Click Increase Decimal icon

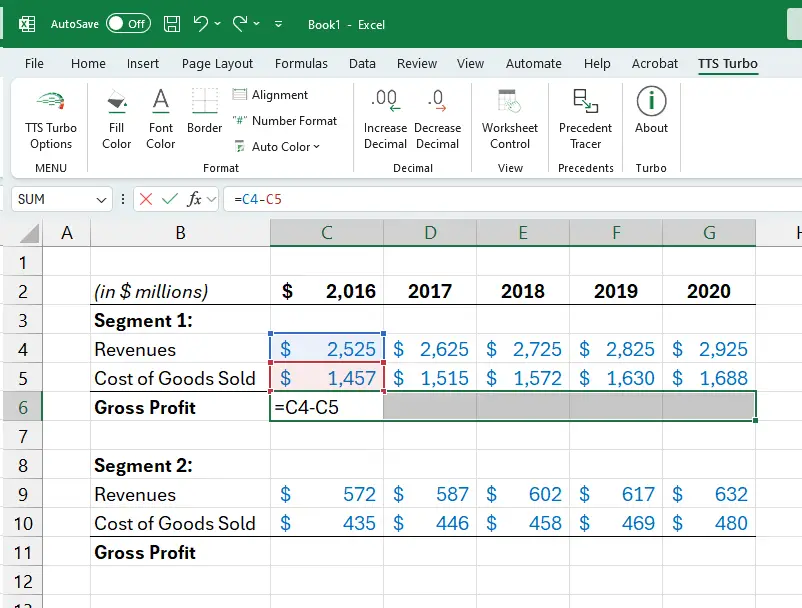[385, 119]
